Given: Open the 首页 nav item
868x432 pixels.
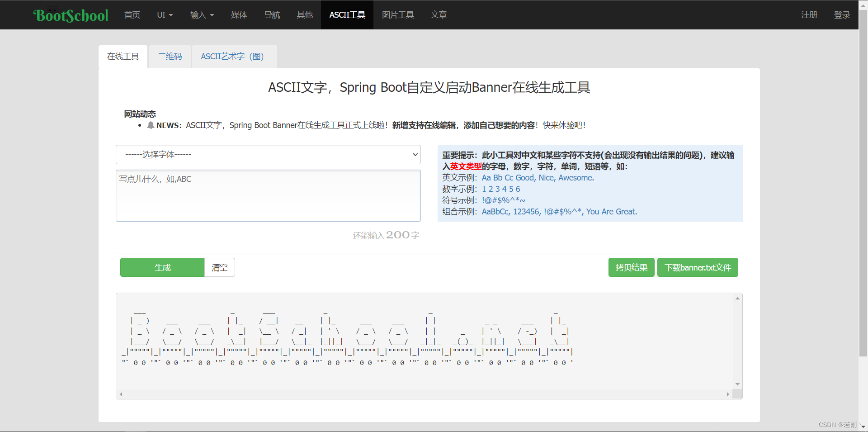Looking at the screenshot, I should (132, 15).
